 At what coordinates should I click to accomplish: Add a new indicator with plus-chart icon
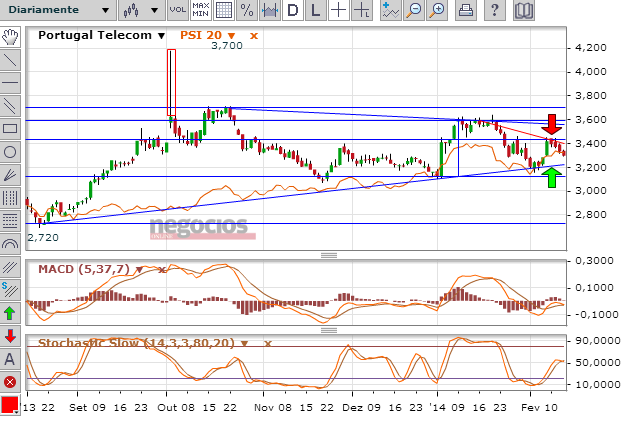coord(391,10)
